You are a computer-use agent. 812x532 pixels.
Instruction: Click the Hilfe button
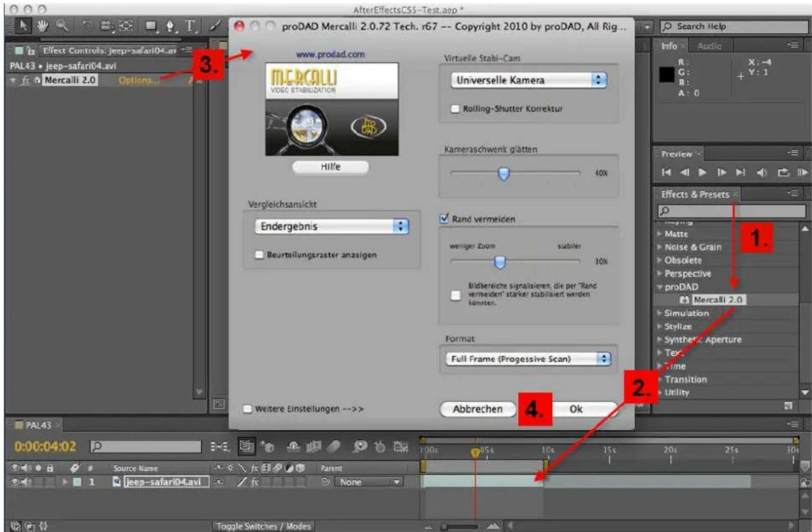[x=330, y=167]
